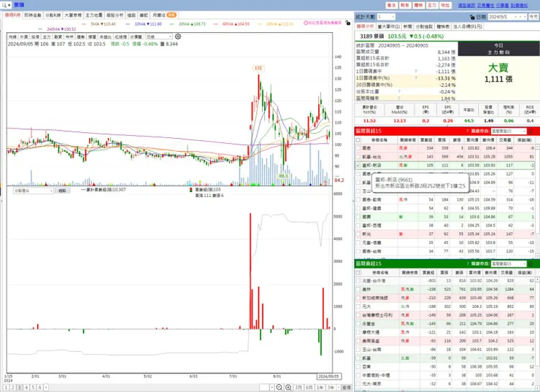The image size is (540, 392).
Task: Tick the checkbox for 新加坡商瑞銀 row
Action: pyautogui.click(x=358, y=298)
